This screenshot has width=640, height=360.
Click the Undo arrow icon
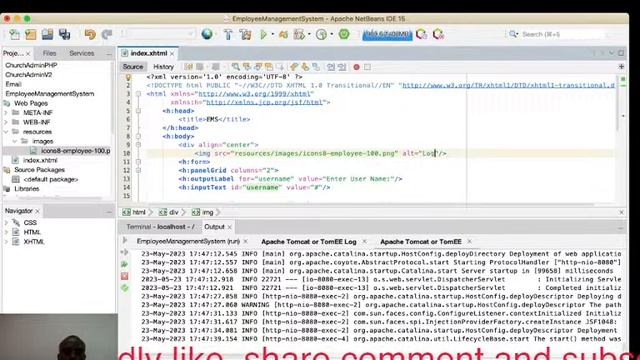tap(90, 34)
